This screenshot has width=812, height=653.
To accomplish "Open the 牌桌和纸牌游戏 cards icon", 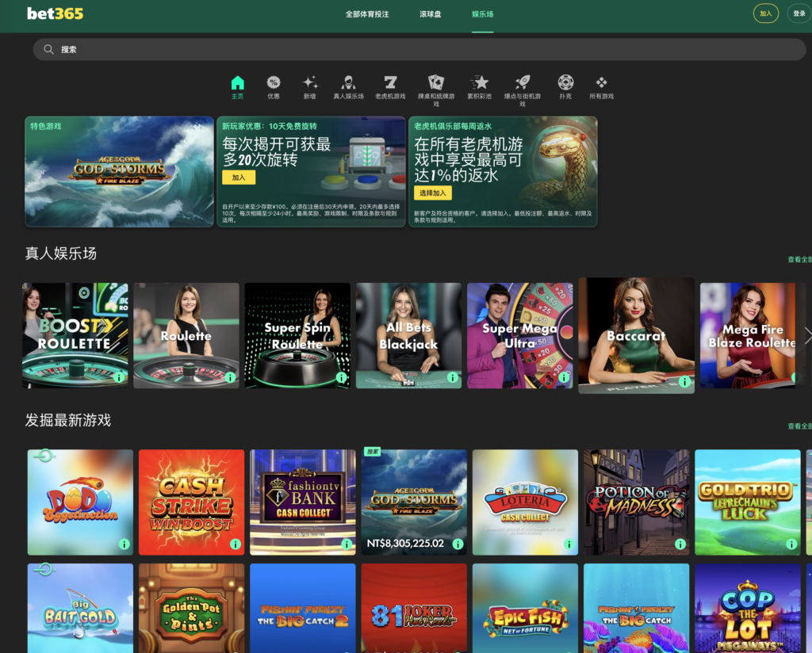I will [x=436, y=83].
